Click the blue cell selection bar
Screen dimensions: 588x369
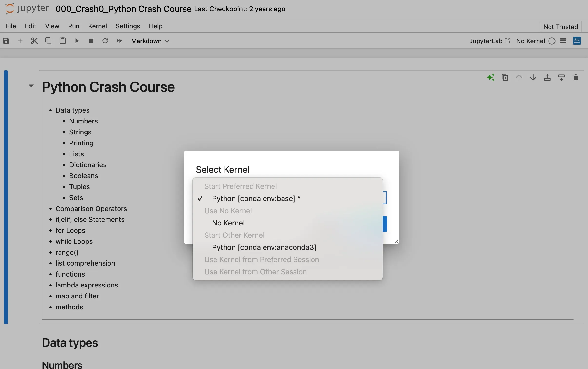pos(6,197)
